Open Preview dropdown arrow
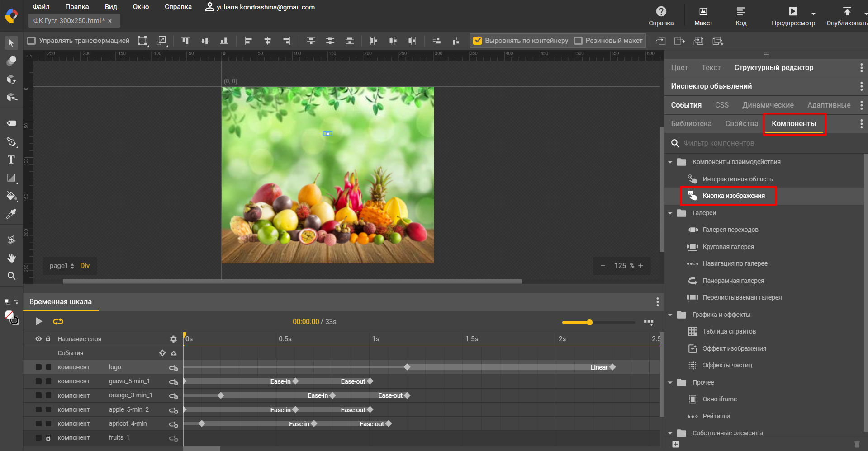Viewport: 868px width, 451px height. coord(813,14)
